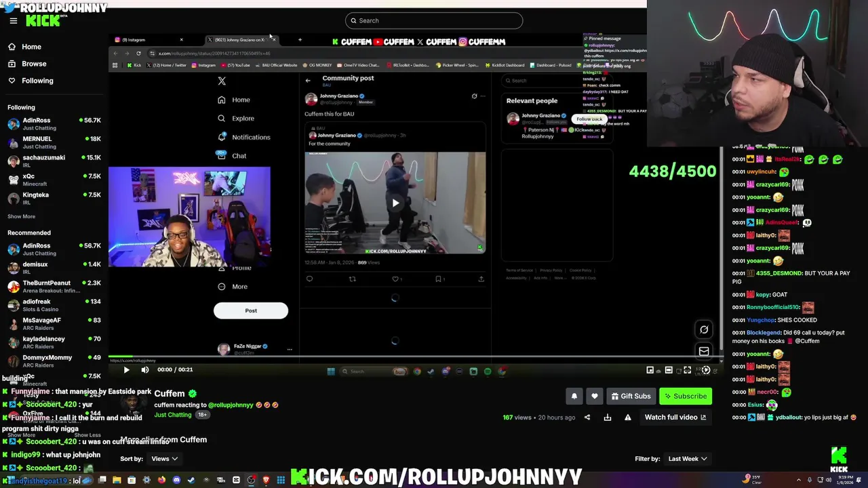
Task: Download the clip
Action: click(x=608, y=418)
